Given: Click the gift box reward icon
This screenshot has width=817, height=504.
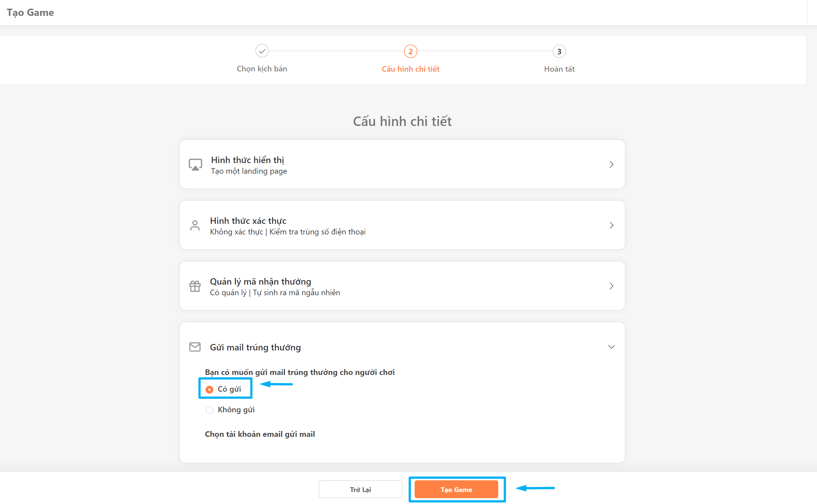Looking at the screenshot, I should (195, 286).
